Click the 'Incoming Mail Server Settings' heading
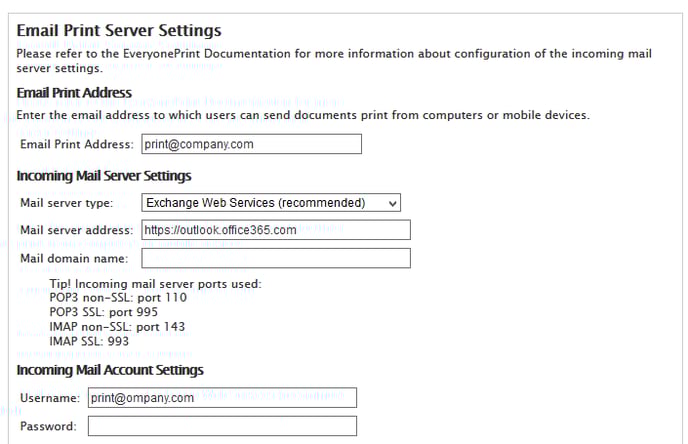The width and height of the screenshot is (688, 444). [104, 176]
